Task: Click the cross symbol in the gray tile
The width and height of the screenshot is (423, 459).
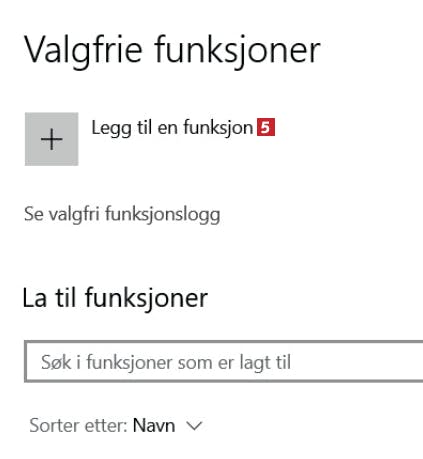Action: click(x=52, y=139)
